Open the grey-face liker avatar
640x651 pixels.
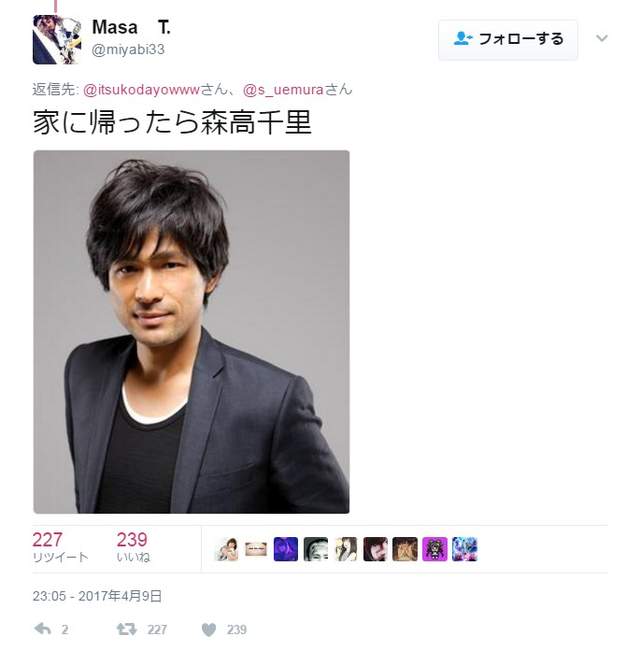pyautogui.click(x=316, y=549)
